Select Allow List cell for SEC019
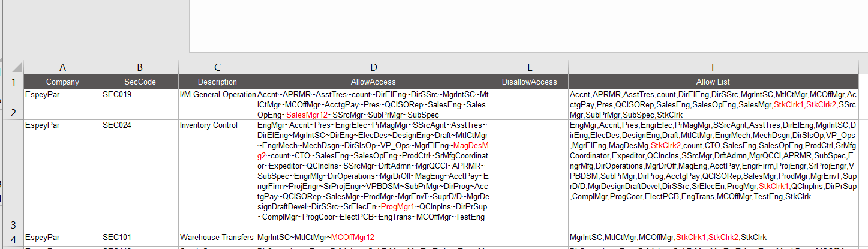 coord(713,104)
